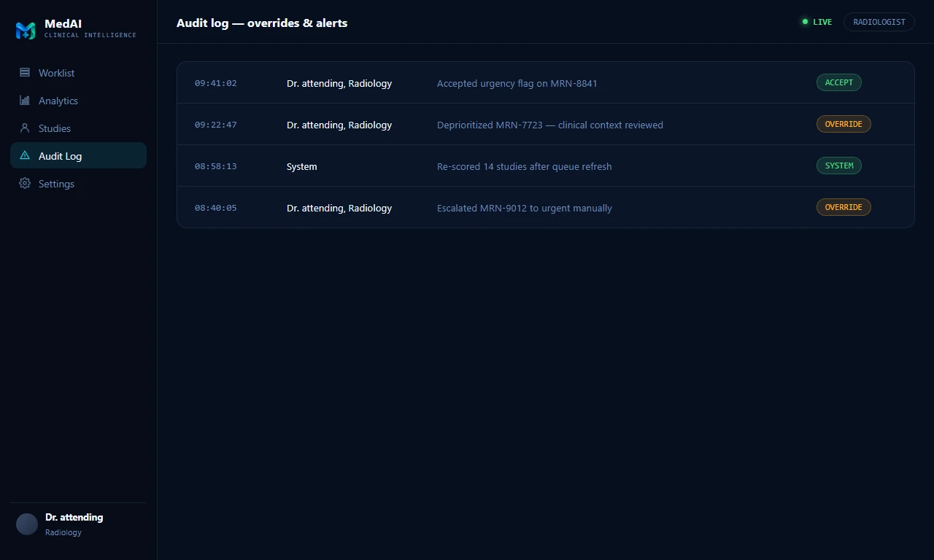Open the Dr. attending profile name

click(74, 517)
